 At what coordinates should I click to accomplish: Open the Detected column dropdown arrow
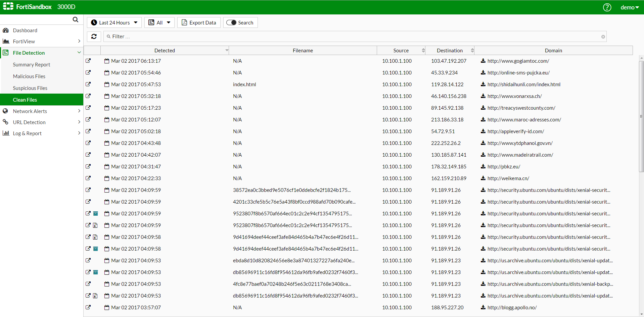(227, 50)
